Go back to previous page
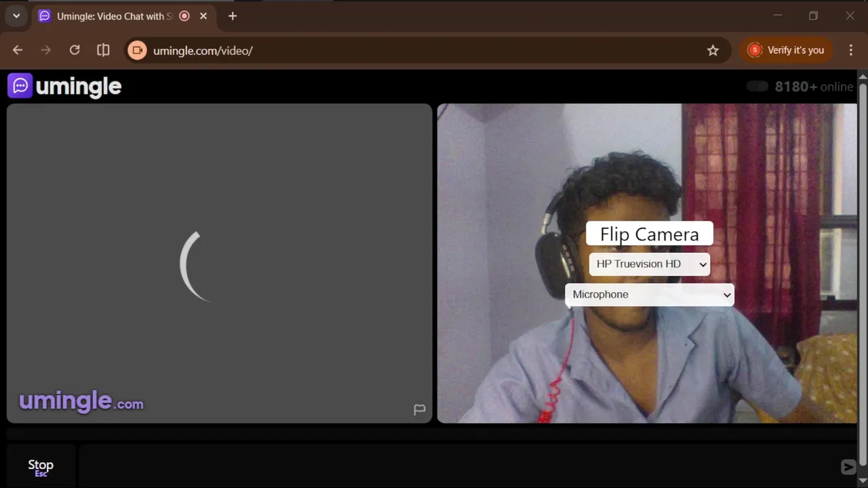Viewport: 868px width, 488px height. (x=18, y=50)
